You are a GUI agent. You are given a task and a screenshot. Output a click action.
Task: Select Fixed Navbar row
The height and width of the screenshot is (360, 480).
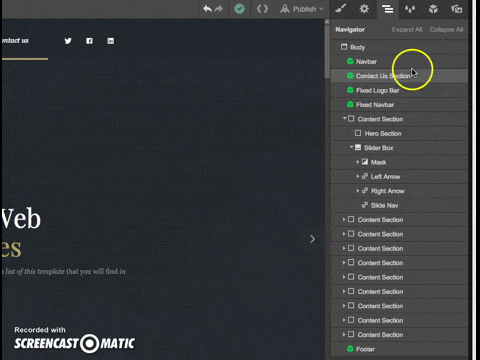(399, 105)
